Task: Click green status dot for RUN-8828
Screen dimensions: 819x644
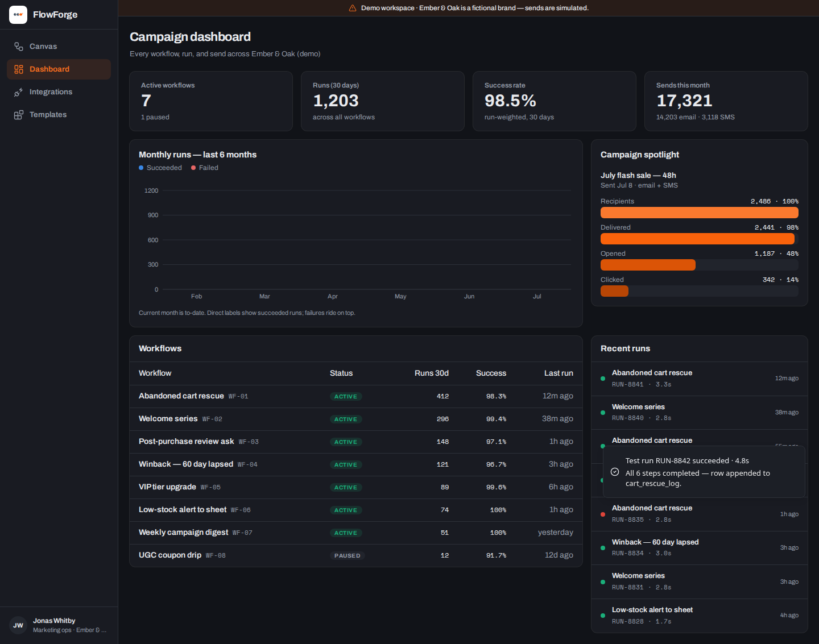Action: pos(603,616)
